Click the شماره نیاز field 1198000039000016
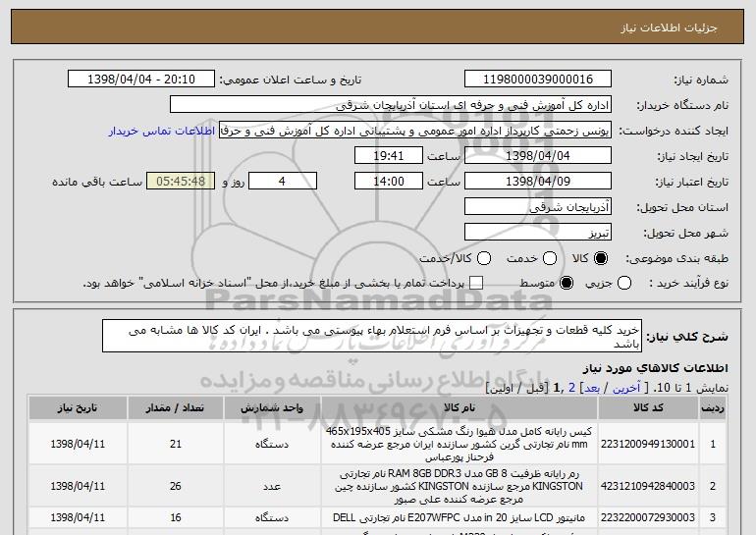Screen dimensions: 756x535 click(538, 80)
